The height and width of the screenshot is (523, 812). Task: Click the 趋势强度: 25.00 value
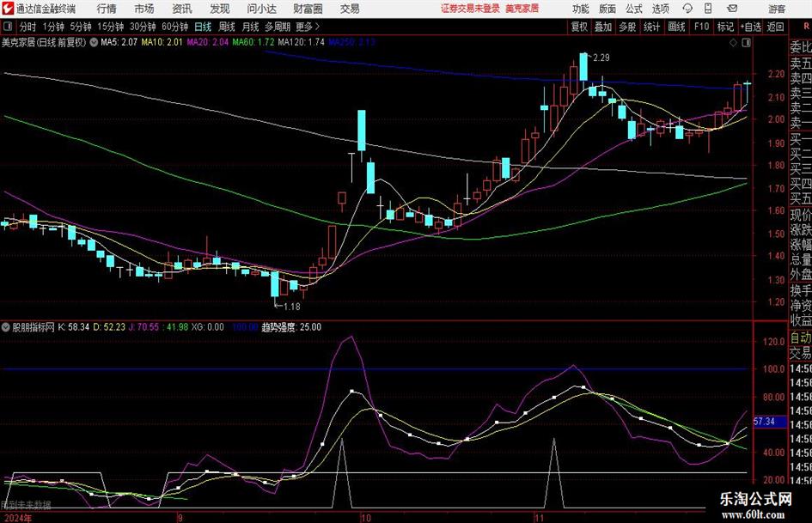point(291,327)
